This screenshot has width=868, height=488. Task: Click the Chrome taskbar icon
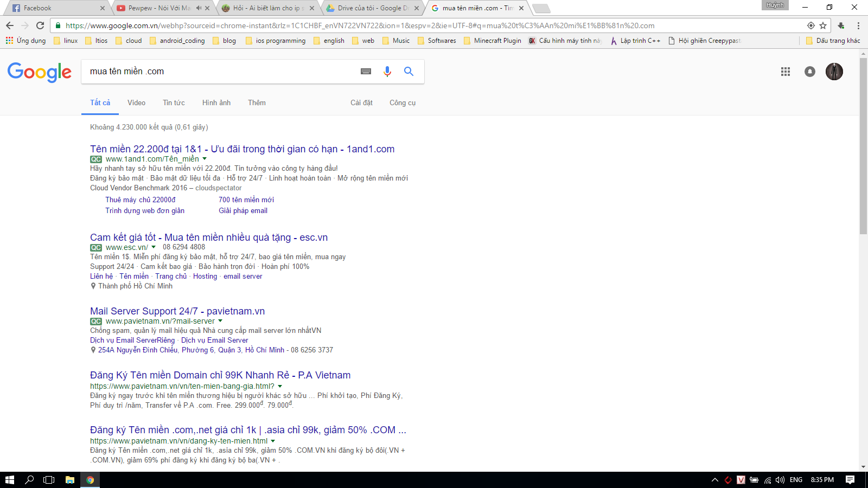coord(90,480)
